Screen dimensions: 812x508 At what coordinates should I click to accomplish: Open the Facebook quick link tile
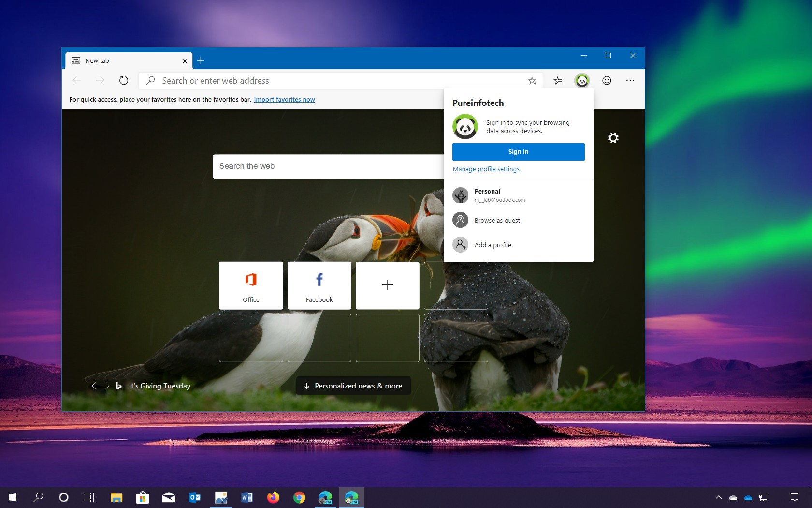(x=319, y=285)
